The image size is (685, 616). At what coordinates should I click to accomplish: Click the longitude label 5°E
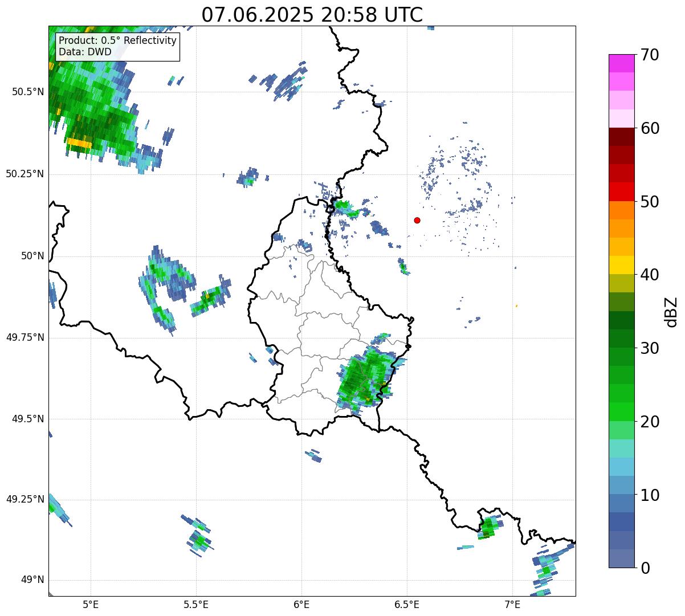click(91, 604)
